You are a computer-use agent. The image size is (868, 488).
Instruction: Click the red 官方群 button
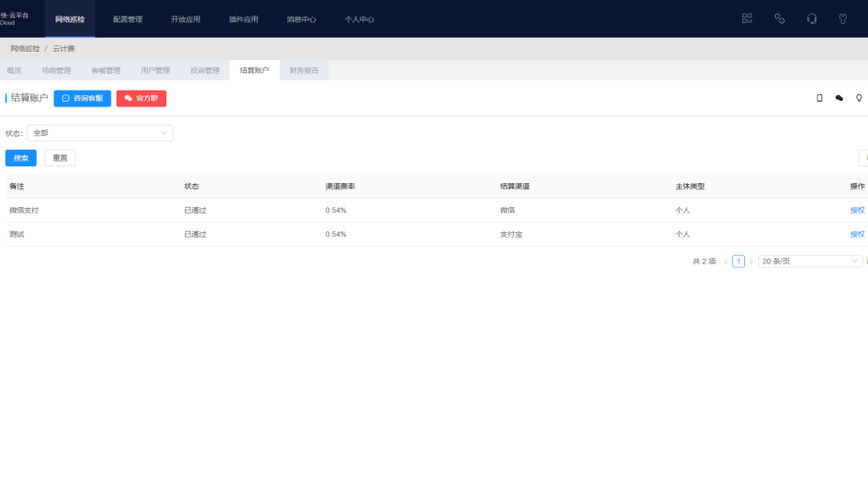[141, 99]
